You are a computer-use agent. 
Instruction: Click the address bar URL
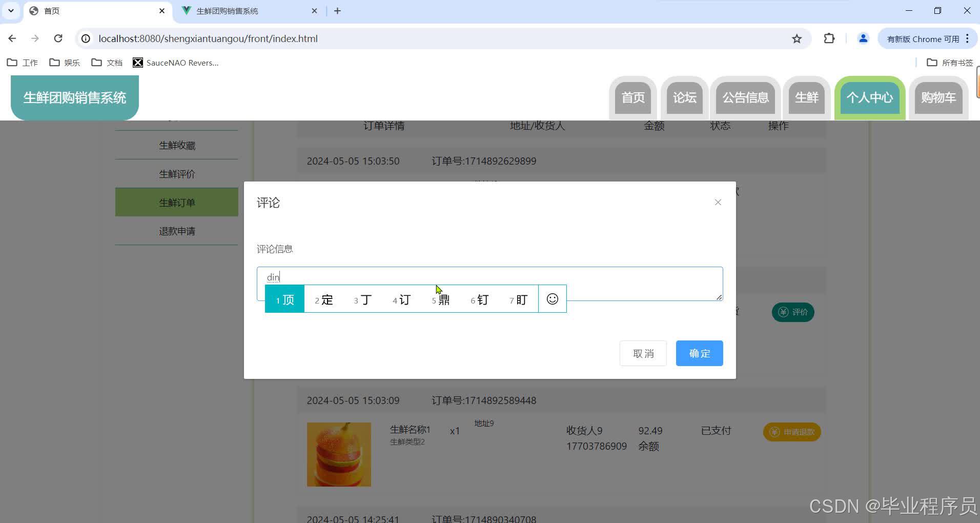[x=208, y=38]
